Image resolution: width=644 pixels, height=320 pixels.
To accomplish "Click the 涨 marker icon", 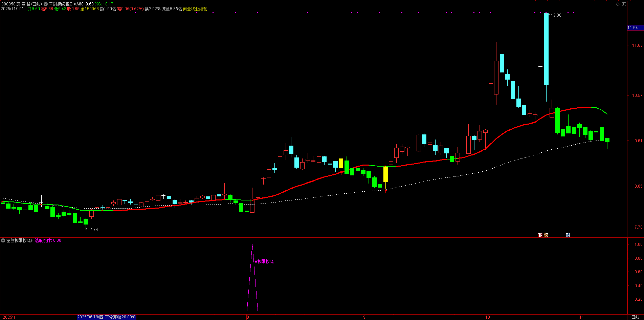I will coord(540,235).
